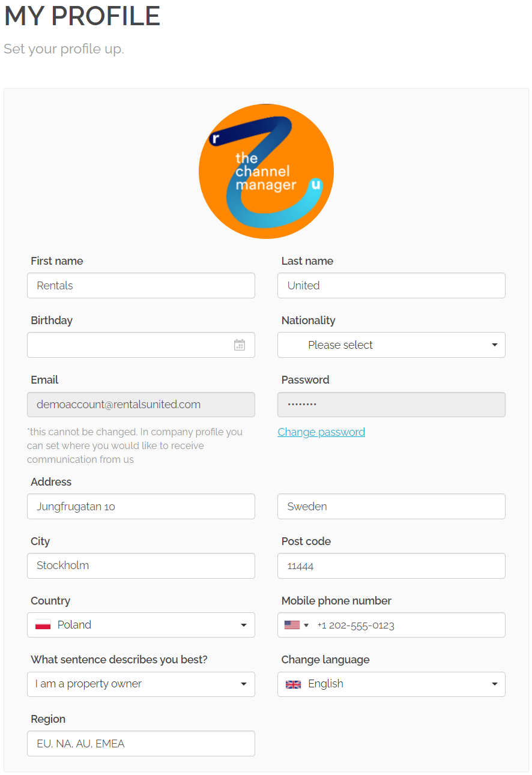Expand the Change language dropdown arrow
The height and width of the screenshot is (775, 532).
pyautogui.click(x=494, y=684)
